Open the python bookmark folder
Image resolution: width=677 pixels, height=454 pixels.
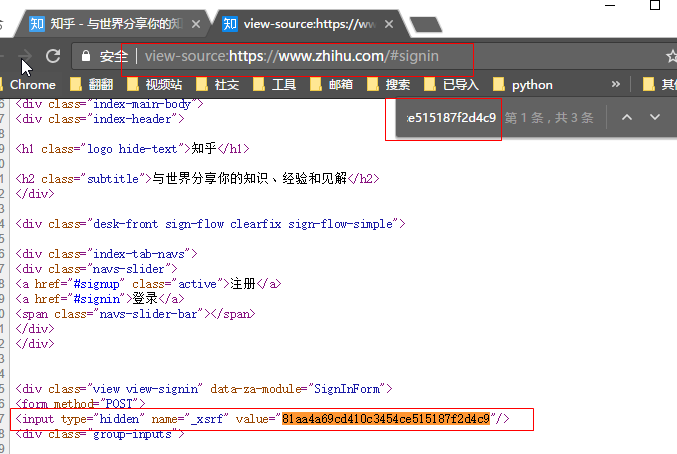[x=523, y=85]
